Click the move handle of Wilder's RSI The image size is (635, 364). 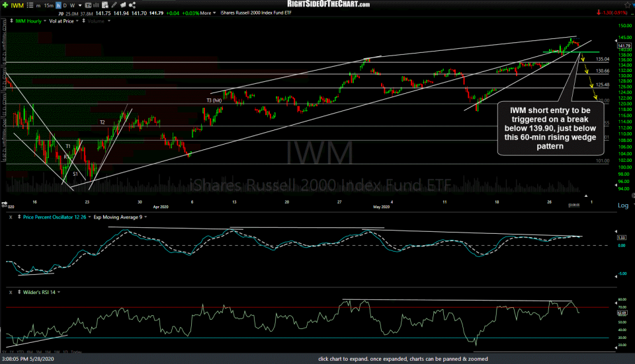click(19, 292)
